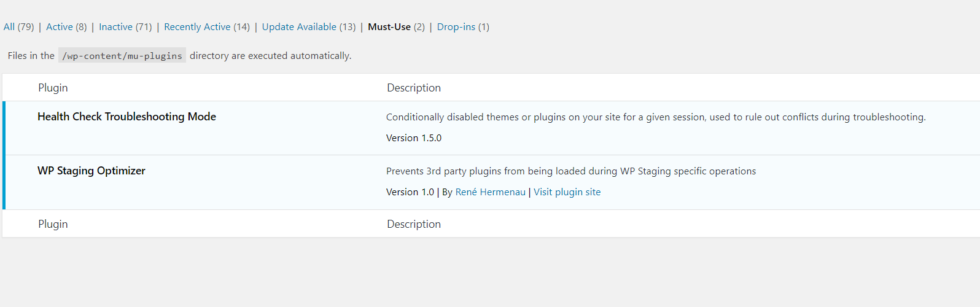Click the Version 1.5.0 text

414,138
